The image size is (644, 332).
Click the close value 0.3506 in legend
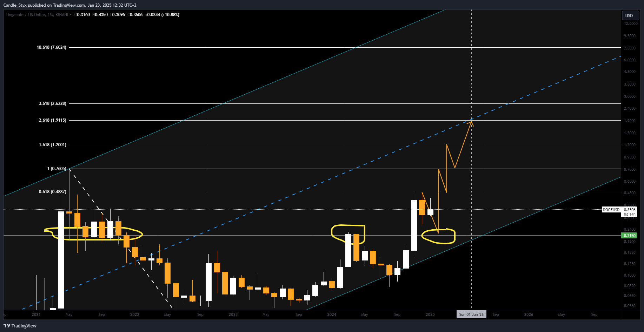(x=136, y=15)
